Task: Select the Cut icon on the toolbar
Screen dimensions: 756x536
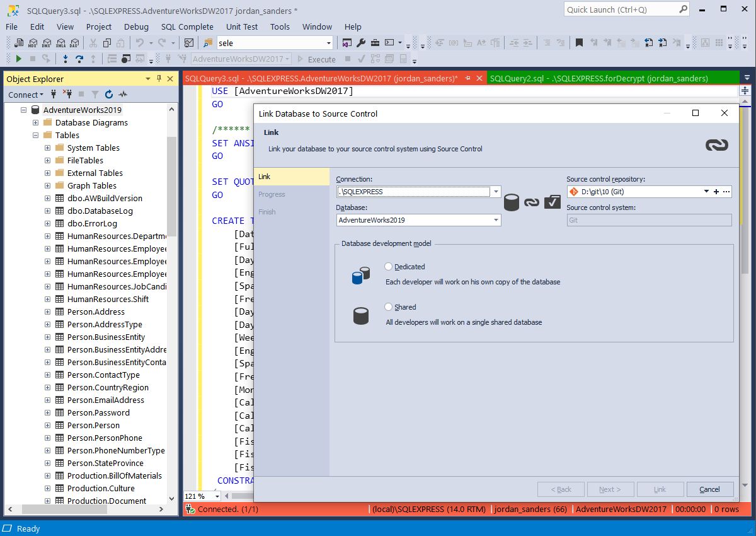Action: pyautogui.click(x=93, y=42)
